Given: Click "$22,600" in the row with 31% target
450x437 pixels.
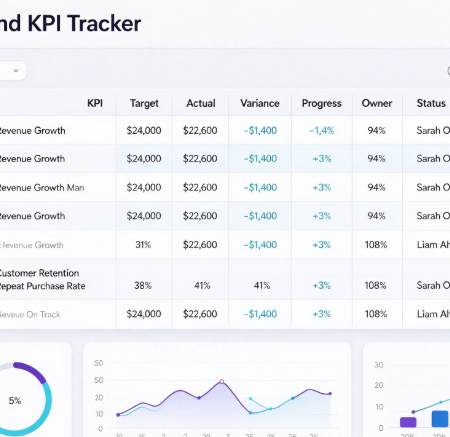Looking at the screenshot, I should pyautogui.click(x=200, y=245).
